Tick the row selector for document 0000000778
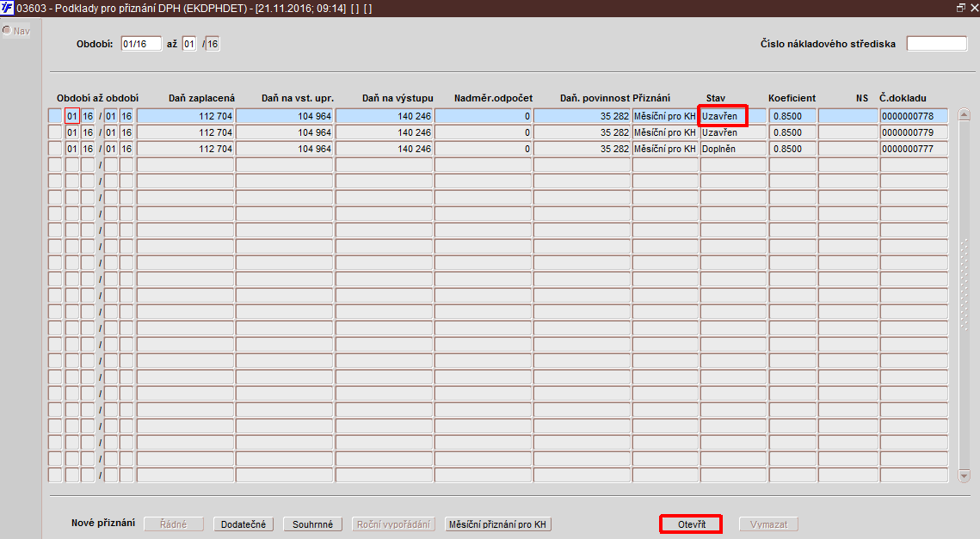This screenshot has height=539, width=980. 55,116
